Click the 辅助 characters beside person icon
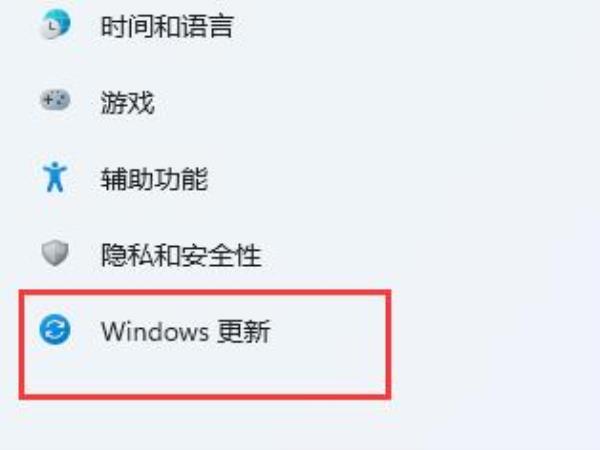Screen dimensions: 600x450 (x=127, y=179)
